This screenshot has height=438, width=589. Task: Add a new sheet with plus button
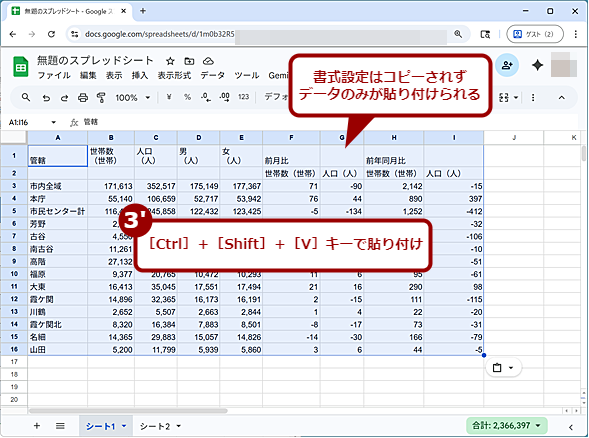point(37,426)
